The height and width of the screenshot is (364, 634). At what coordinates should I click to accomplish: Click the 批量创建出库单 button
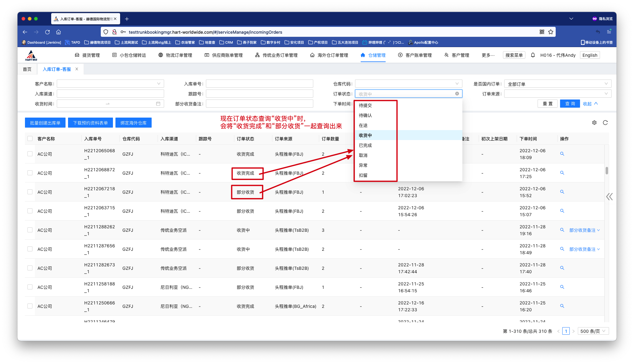(x=45, y=123)
